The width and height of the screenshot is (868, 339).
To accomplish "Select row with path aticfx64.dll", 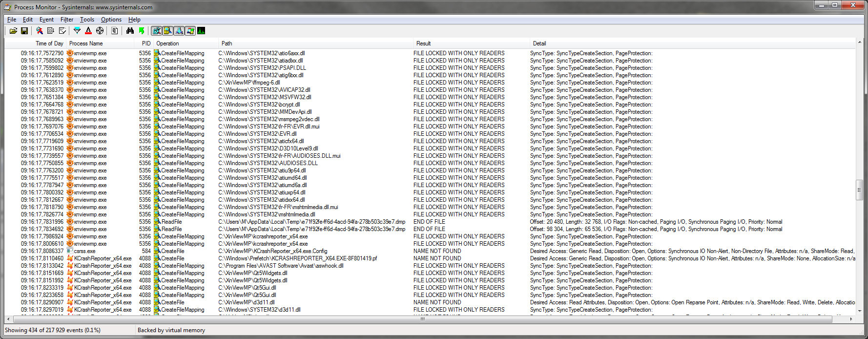I will [430, 141].
